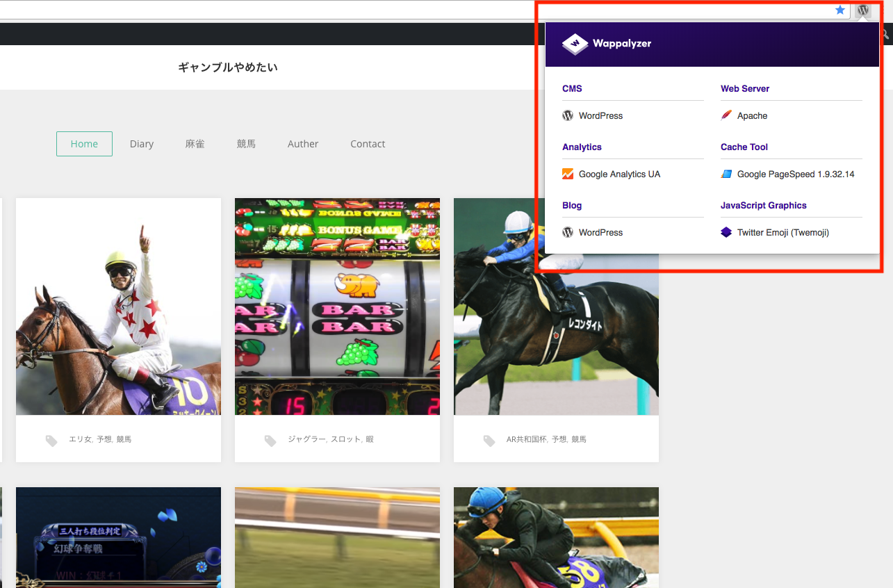Viewport: 893px width, 588px height.
Task: Open the Auther menu item
Action: [x=303, y=144]
